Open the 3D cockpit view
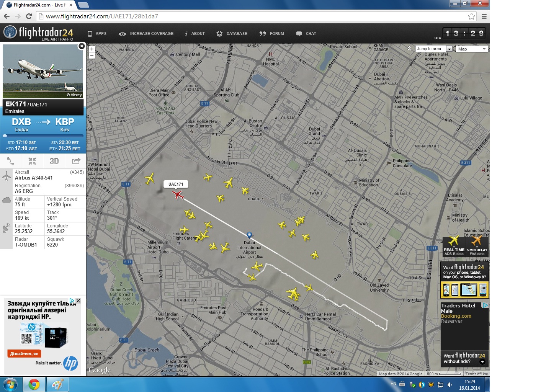 pyautogui.click(x=54, y=161)
